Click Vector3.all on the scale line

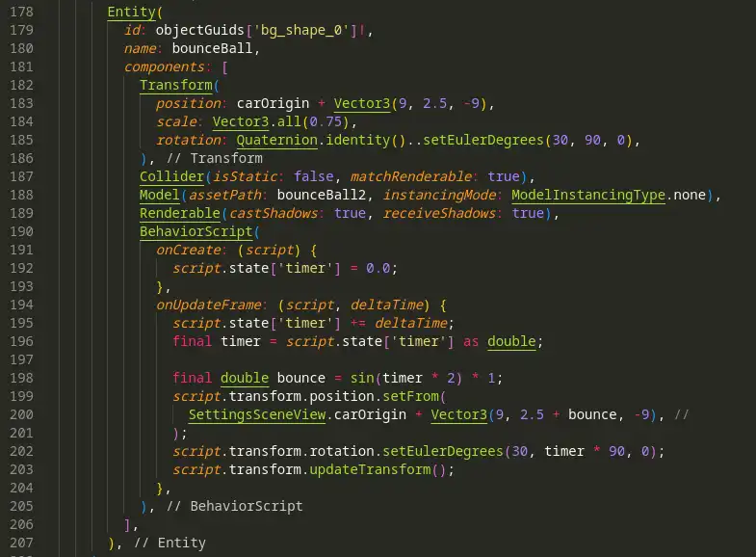point(256,121)
